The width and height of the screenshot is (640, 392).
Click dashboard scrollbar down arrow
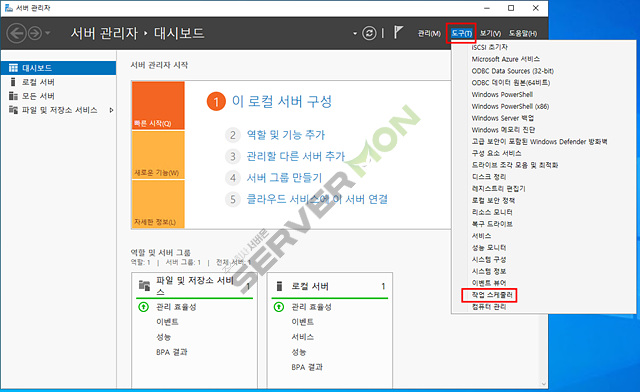[x=543, y=384]
